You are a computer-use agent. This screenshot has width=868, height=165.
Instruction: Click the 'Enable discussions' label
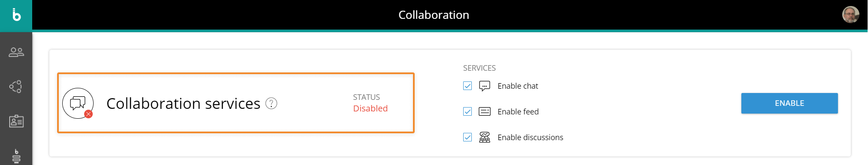[530, 137]
